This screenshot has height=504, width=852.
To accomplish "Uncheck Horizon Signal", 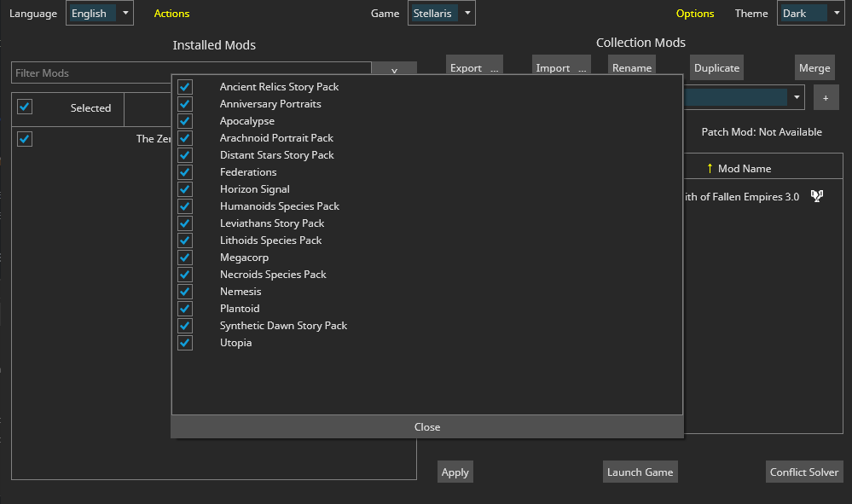I will click(x=185, y=189).
